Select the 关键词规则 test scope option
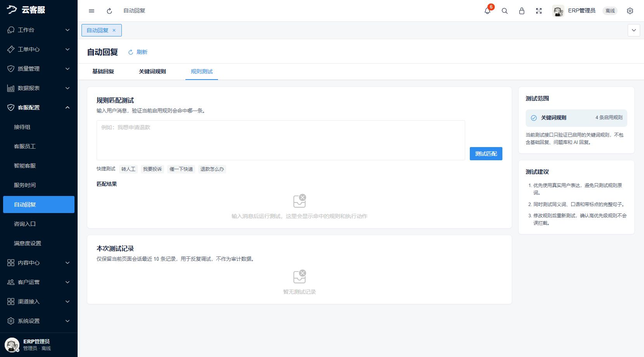Screen dimensions: 644x357 click(576, 118)
